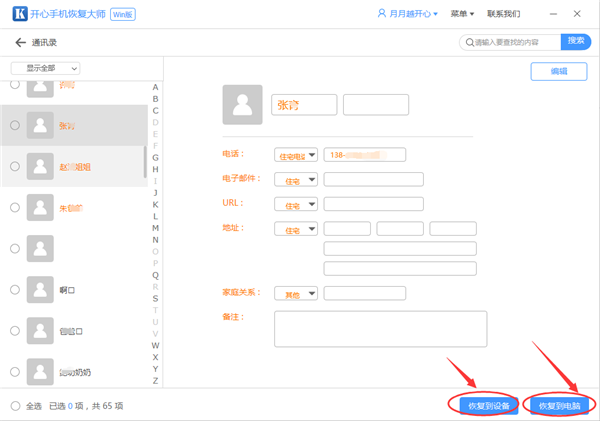Click the 电子邮件 input field
600x421 pixels.
click(373, 179)
